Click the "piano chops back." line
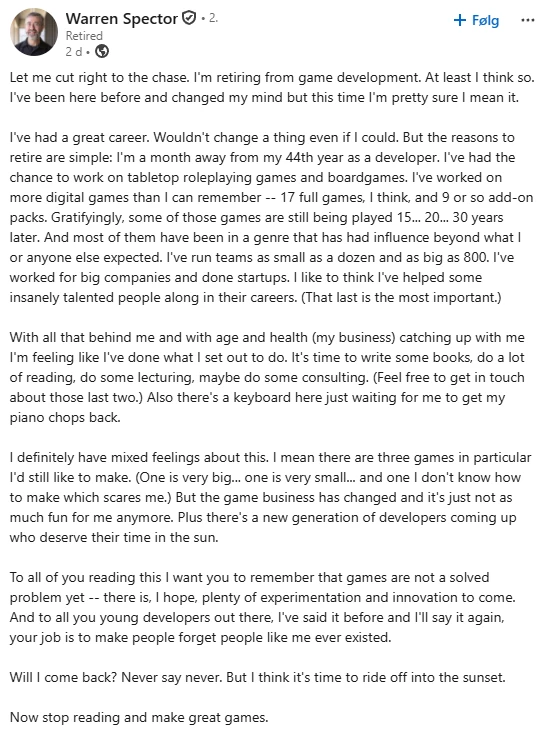 (x=65, y=418)
